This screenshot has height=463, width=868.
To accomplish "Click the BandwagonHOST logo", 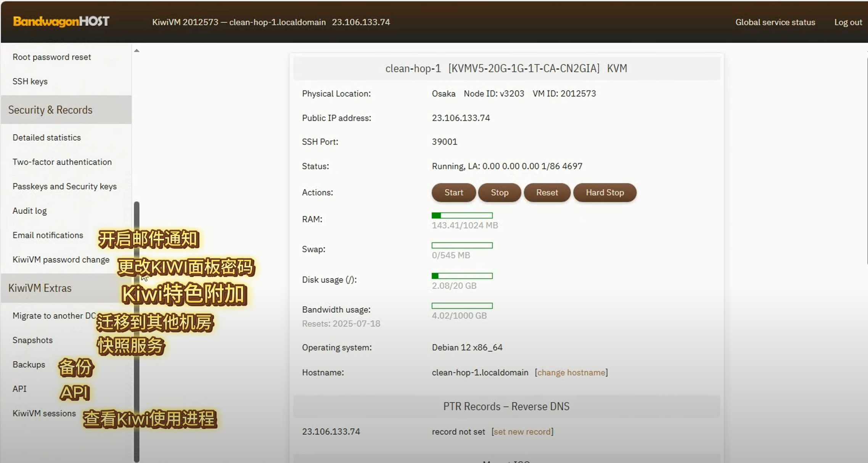I will (x=61, y=21).
